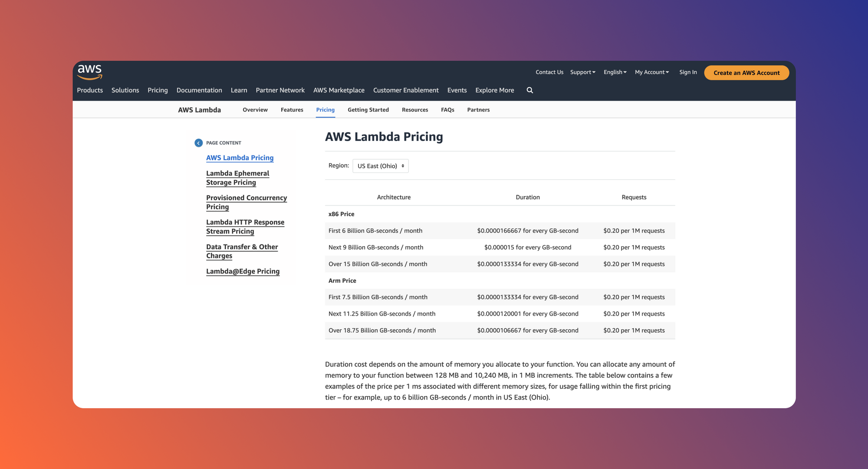The image size is (868, 469).
Task: Open the Explore More menu
Action: [494, 90]
